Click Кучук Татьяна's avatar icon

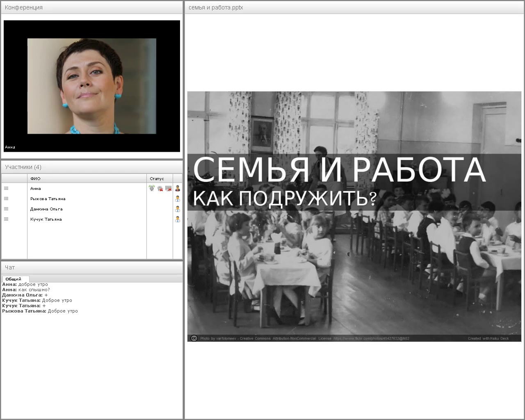coord(177,219)
